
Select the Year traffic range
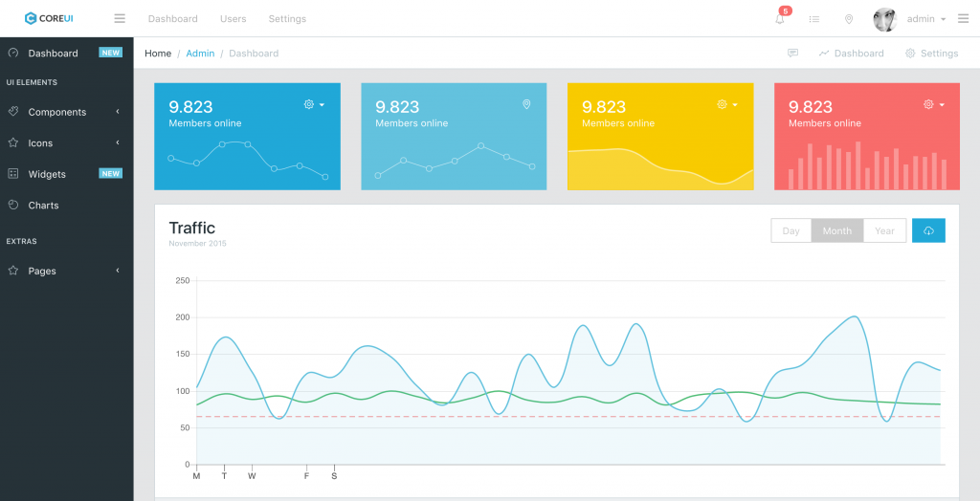click(884, 230)
